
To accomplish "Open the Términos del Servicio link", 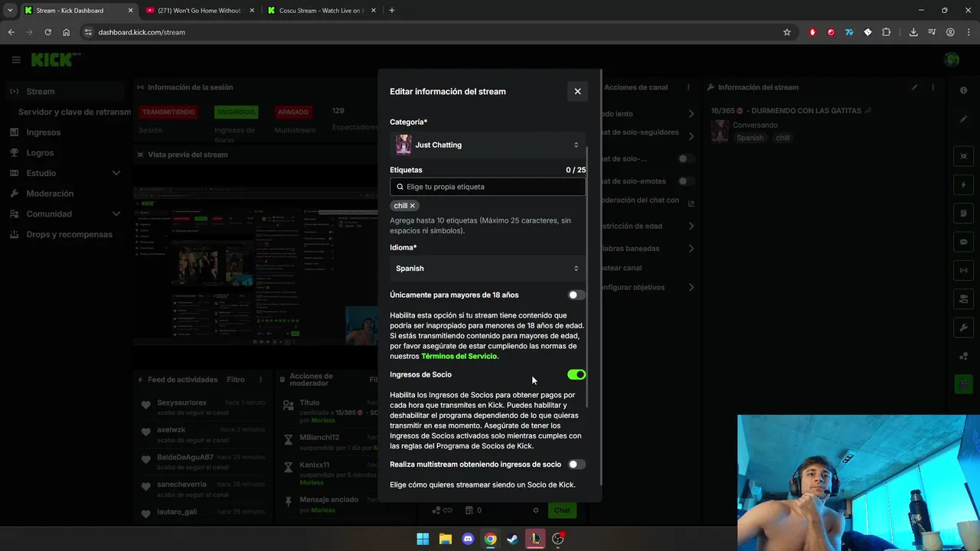I will 459,357.
